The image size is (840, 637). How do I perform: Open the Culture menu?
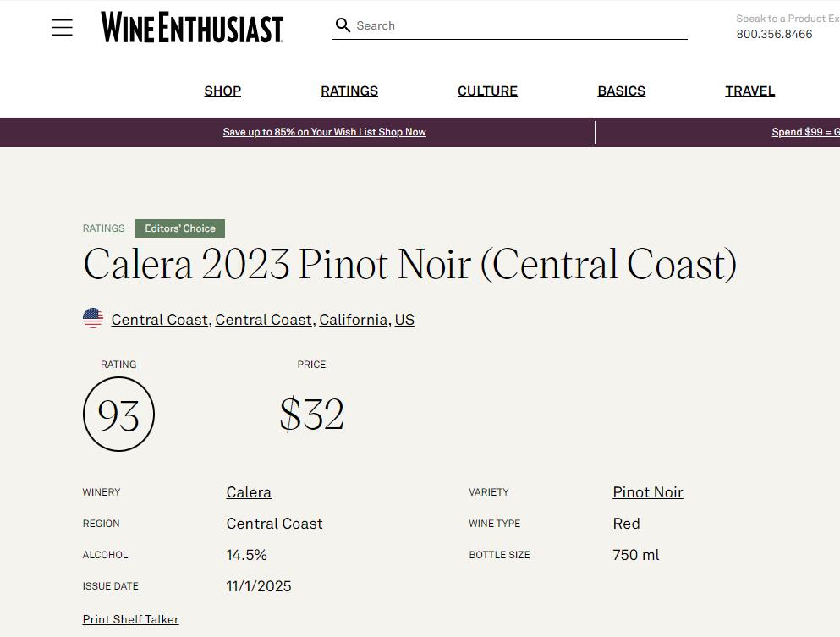(487, 91)
